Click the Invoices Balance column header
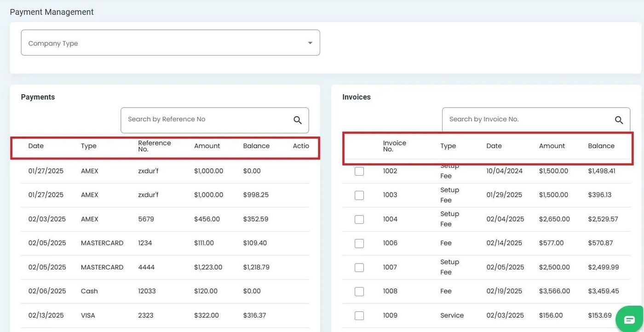 (x=601, y=146)
